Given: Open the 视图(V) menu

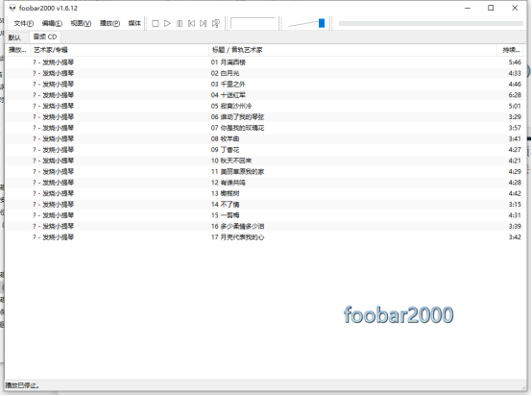Looking at the screenshot, I should [x=81, y=23].
